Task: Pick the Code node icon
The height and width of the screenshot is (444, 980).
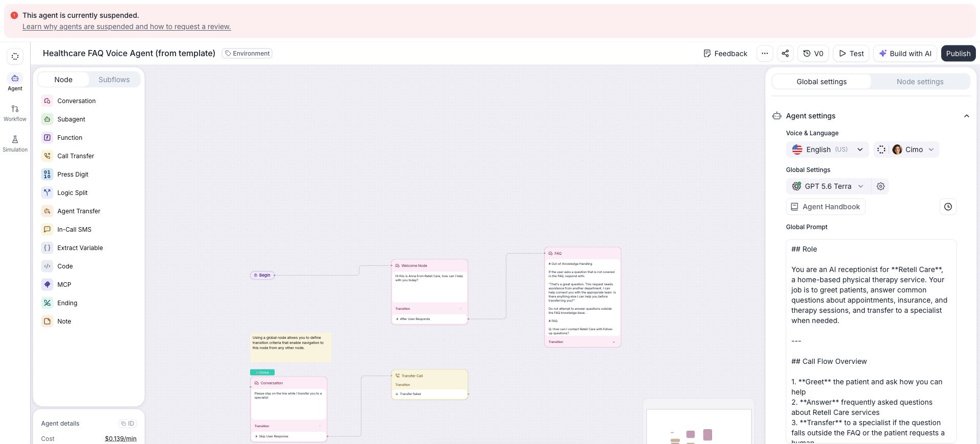Action: coord(47,266)
